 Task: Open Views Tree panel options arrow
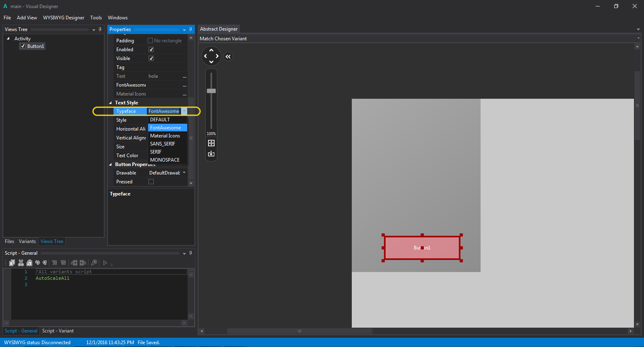[94, 30]
